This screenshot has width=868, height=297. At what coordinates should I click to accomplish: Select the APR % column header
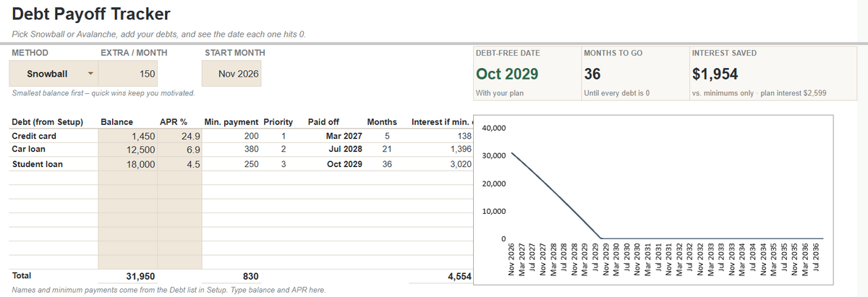click(174, 122)
